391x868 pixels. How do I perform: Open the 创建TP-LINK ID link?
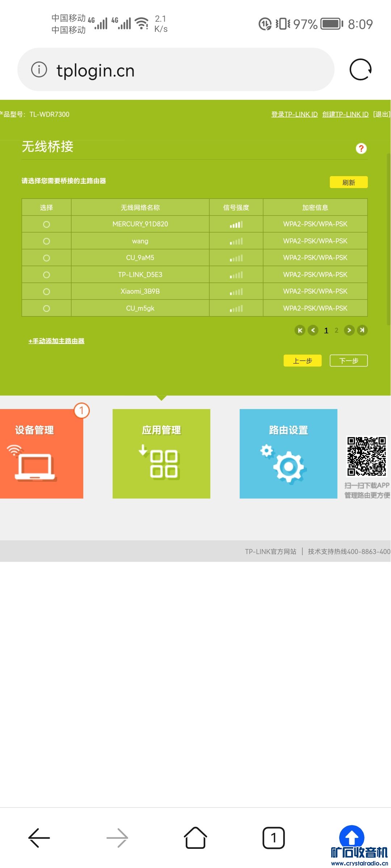pos(345,114)
